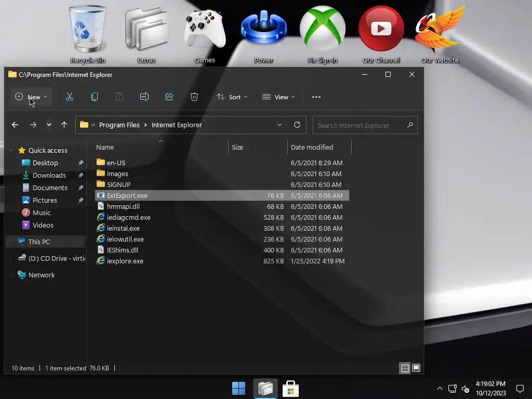Click the muted volume tray icon
532x399 pixels.
(465, 389)
